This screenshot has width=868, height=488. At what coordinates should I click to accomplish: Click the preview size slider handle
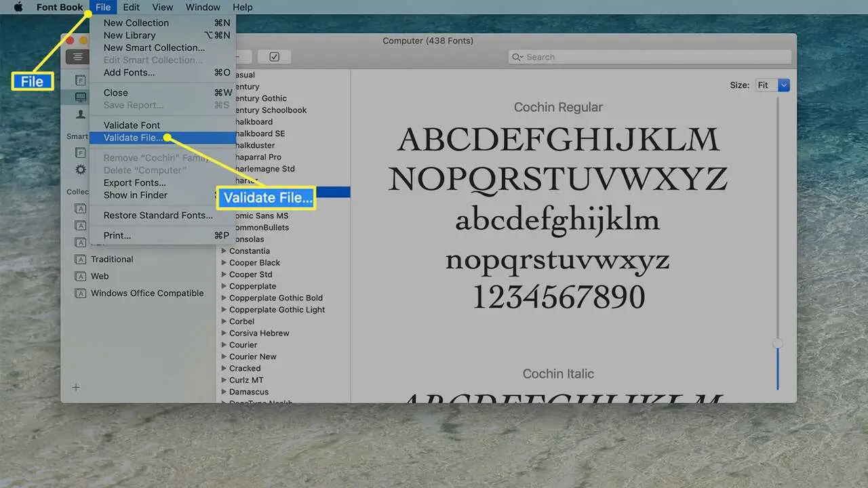(778, 344)
